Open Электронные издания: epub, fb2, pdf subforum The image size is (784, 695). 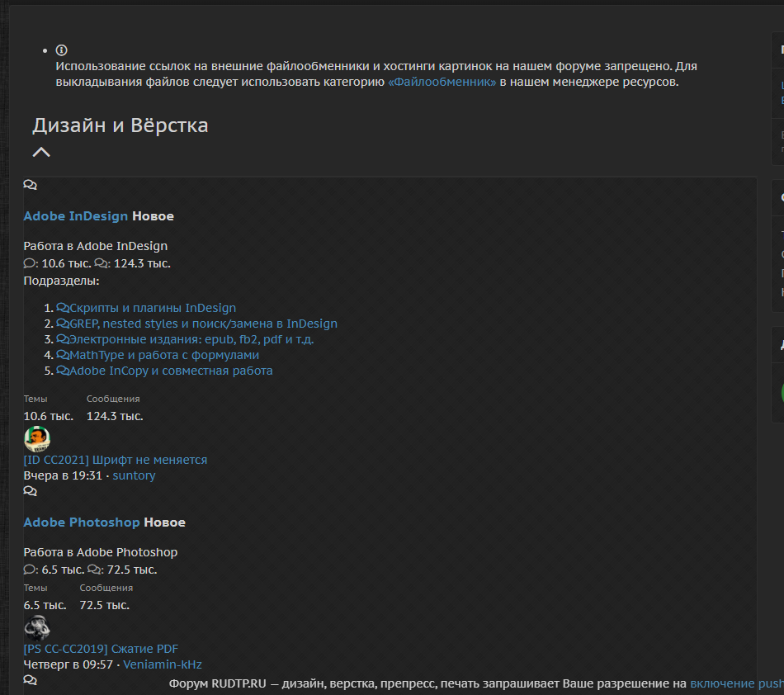tap(191, 339)
